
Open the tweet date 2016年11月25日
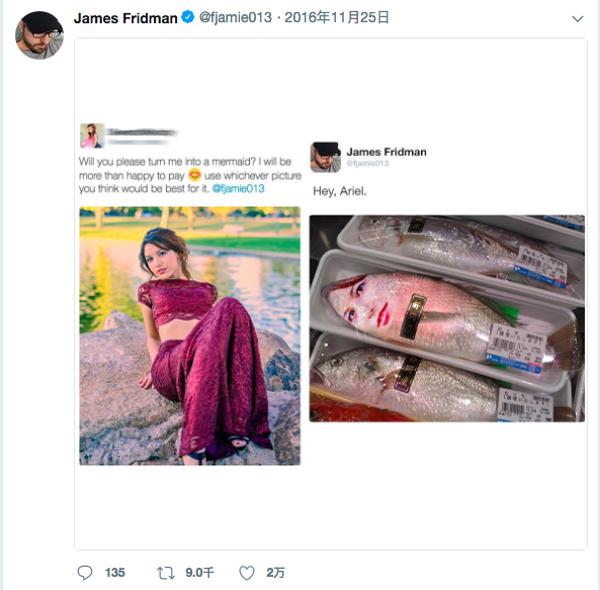(x=337, y=18)
